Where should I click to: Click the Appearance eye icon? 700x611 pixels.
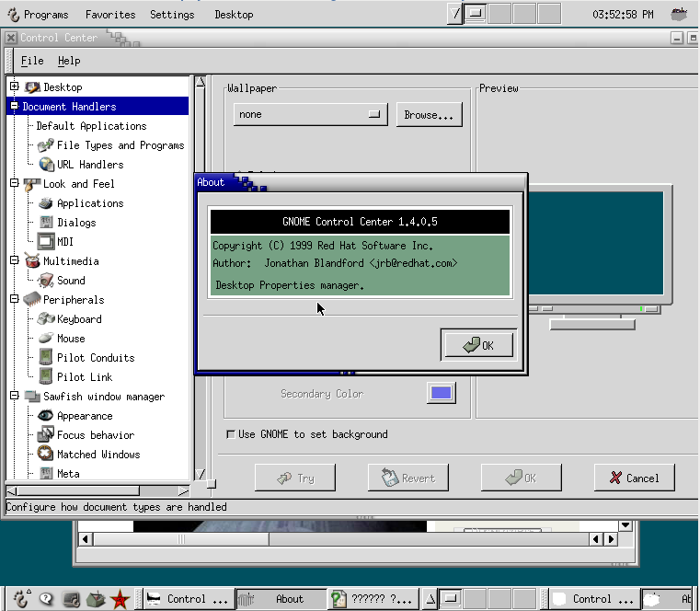pos(46,415)
